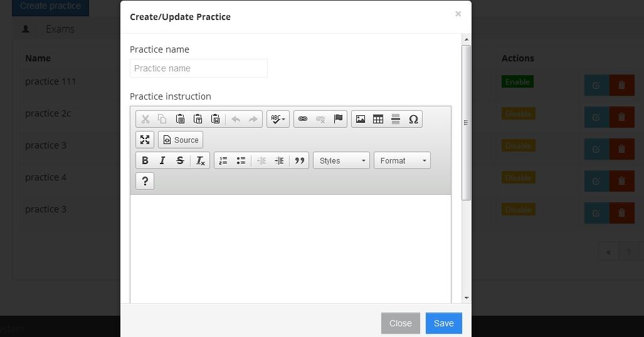The height and width of the screenshot is (337, 644).
Task: Click the Anchor flag icon
Action: pos(338,119)
